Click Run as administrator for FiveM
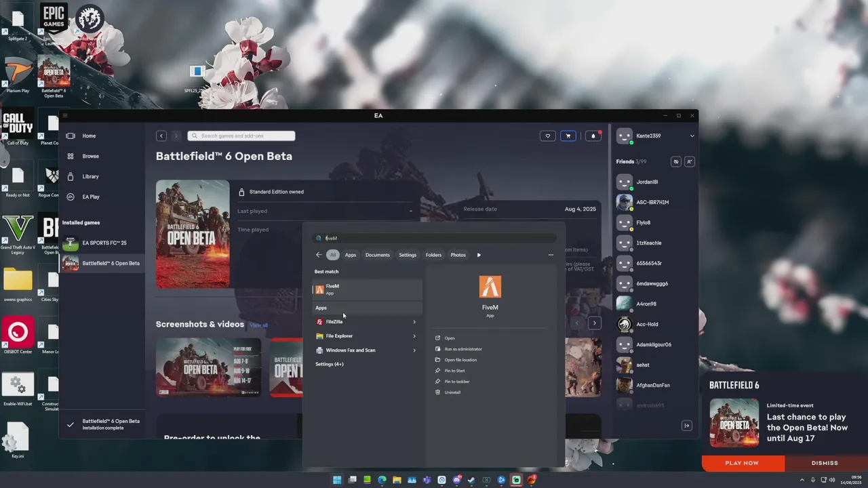This screenshot has width=868, height=488. click(x=458, y=349)
